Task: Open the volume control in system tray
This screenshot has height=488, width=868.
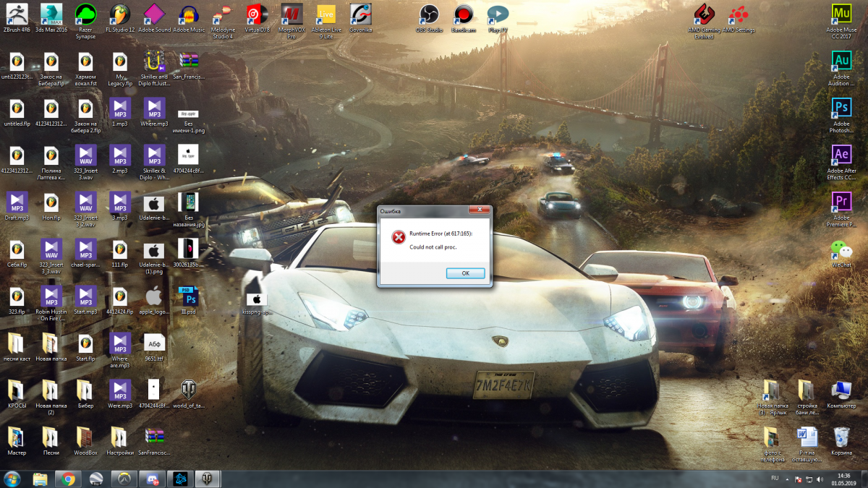Action: (819, 479)
